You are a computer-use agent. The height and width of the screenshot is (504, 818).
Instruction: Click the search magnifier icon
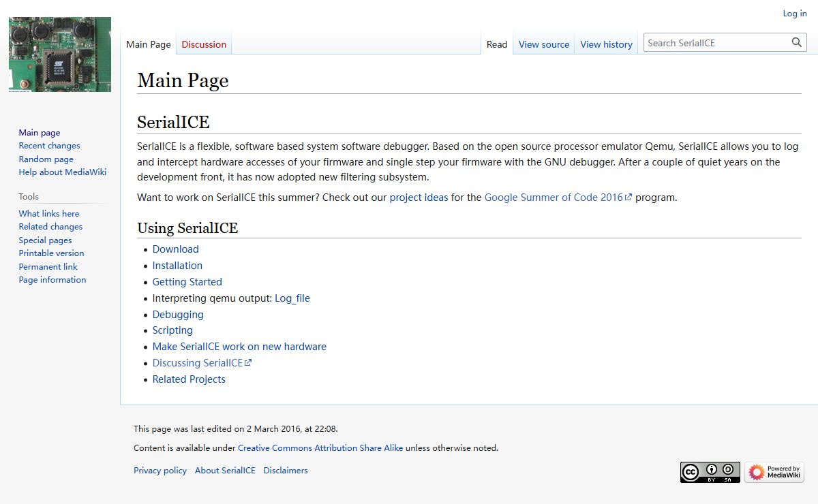pos(796,42)
